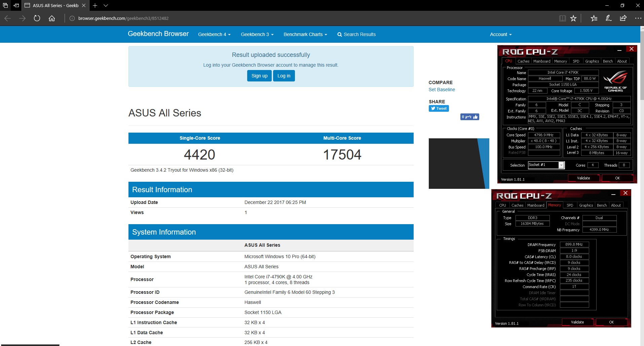The image size is (644, 346).
Task: Click Set Baseline link
Action: (x=442, y=90)
